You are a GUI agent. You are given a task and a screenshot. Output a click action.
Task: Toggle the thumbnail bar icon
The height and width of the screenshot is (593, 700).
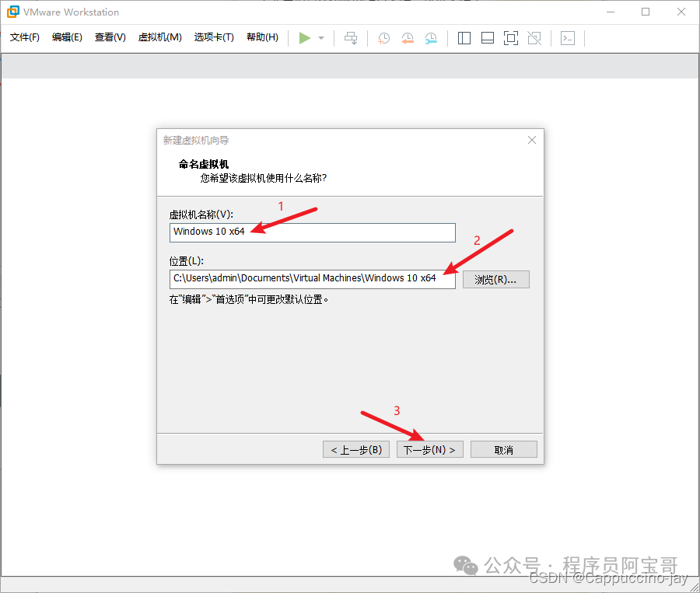(488, 38)
